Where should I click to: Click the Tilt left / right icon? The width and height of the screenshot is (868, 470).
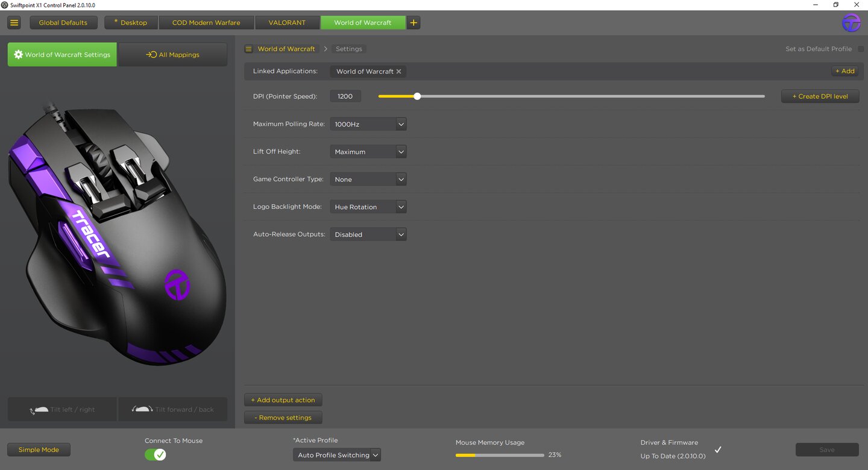point(40,410)
